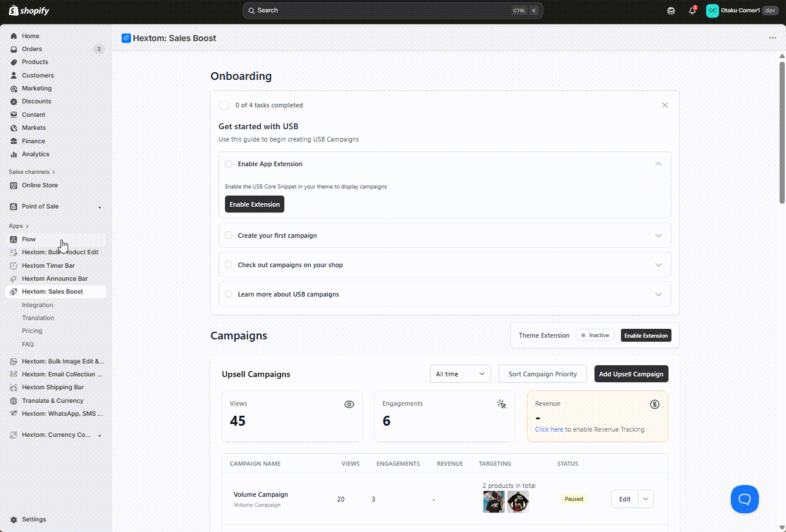
Task: Click the Discounts badge icon
Action: coord(14,102)
